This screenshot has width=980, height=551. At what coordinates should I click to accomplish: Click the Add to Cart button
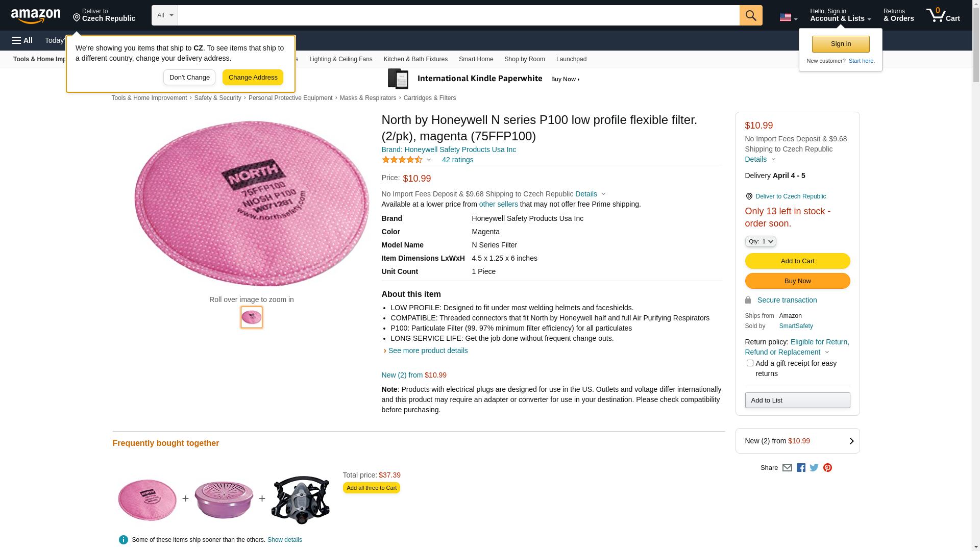(797, 261)
